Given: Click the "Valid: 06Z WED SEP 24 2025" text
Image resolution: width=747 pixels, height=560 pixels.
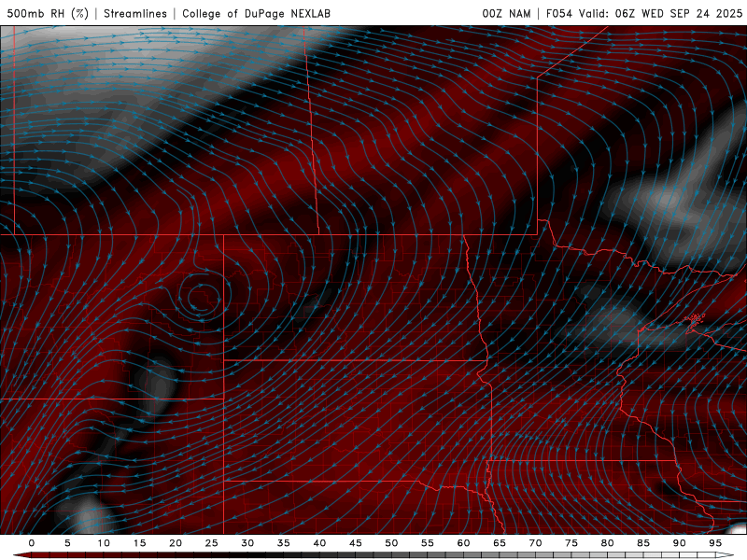Looking at the screenshot, I should [x=661, y=13].
